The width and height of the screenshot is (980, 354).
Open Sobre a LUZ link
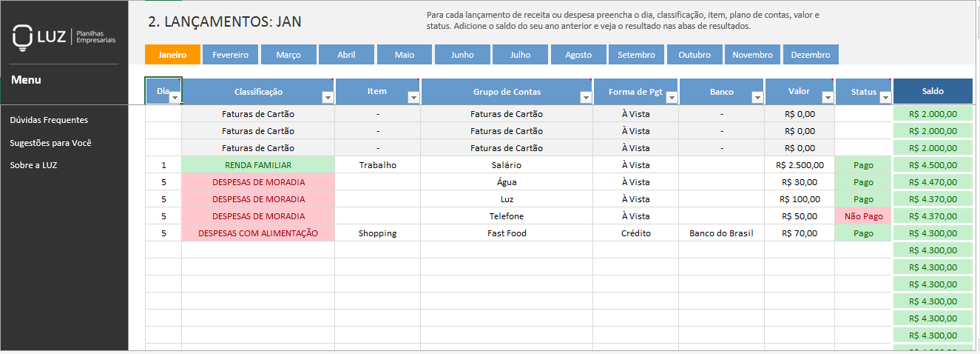coord(33,165)
